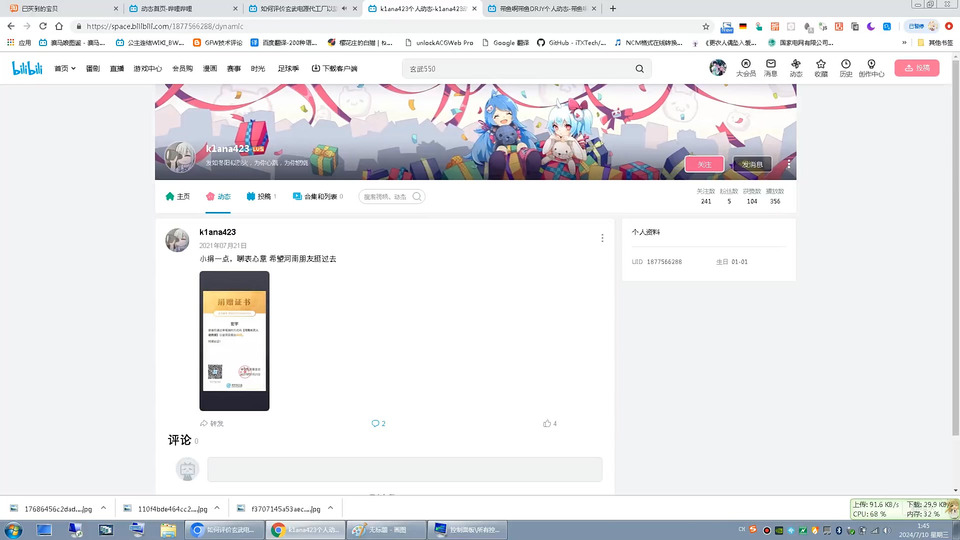Screen dimensions: 960x540
Task: Click the k1ana423 username on the post
Action: click(217, 232)
